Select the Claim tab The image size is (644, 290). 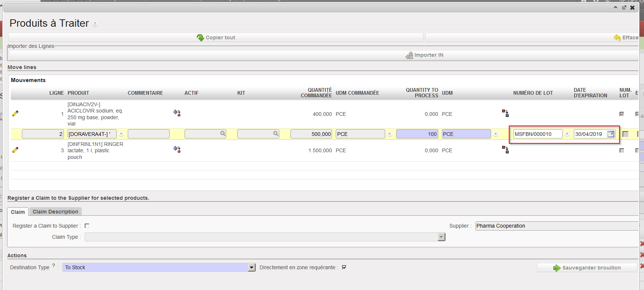point(18,212)
